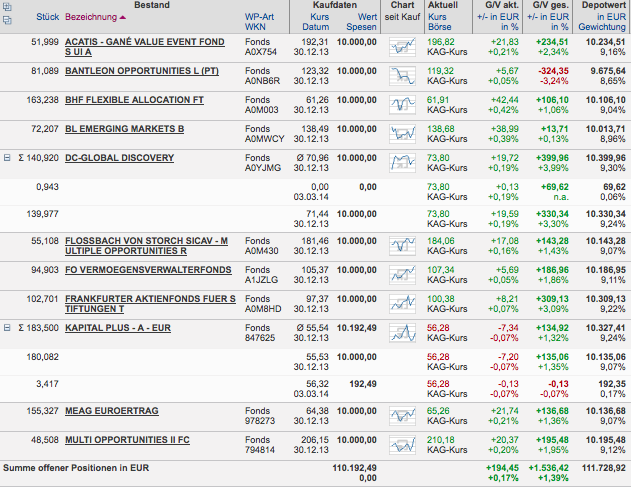
Task: Click 'Summe offener Positionen in EUR' label
Action: [x=76, y=468]
